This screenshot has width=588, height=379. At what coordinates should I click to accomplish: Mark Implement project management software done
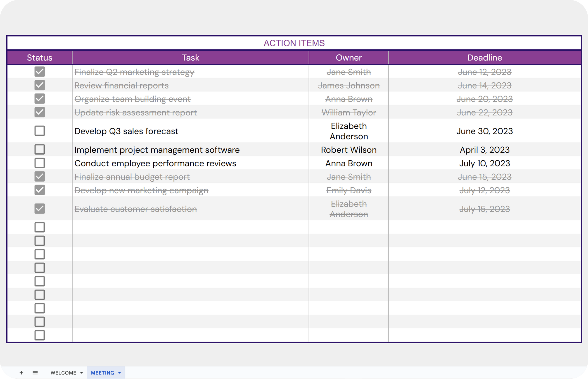40,149
